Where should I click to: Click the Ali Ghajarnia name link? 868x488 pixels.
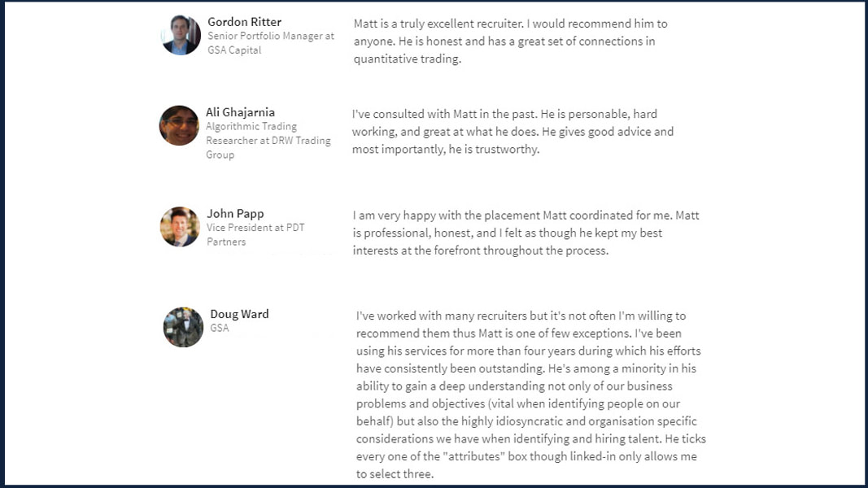point(240,112)
